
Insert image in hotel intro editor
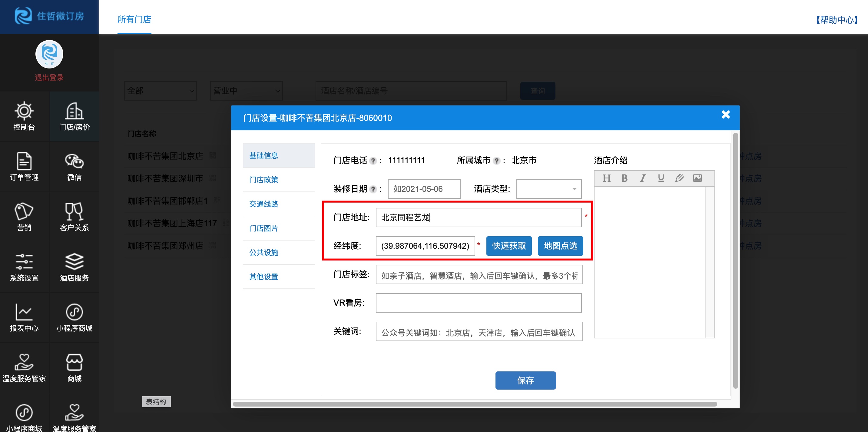[x=697, y=178]
